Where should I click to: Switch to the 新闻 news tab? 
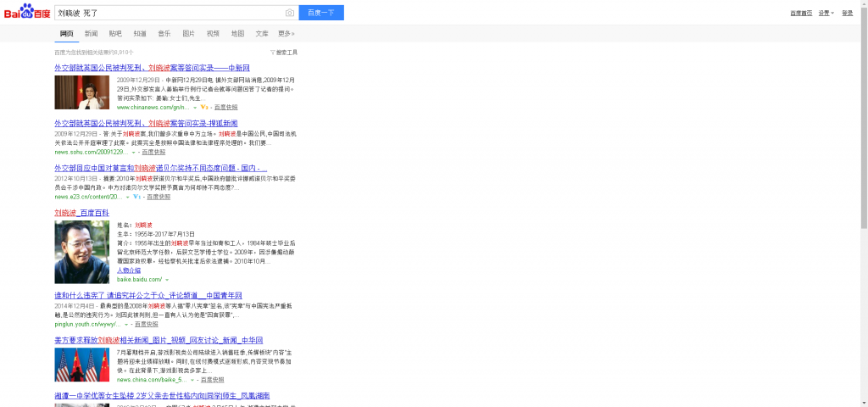(91, 34)
